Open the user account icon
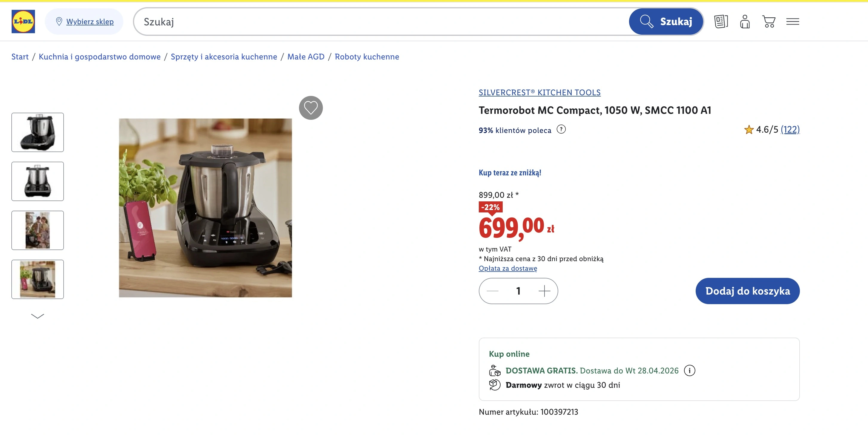This screenshot has height=435, width=868. (745, 22)
